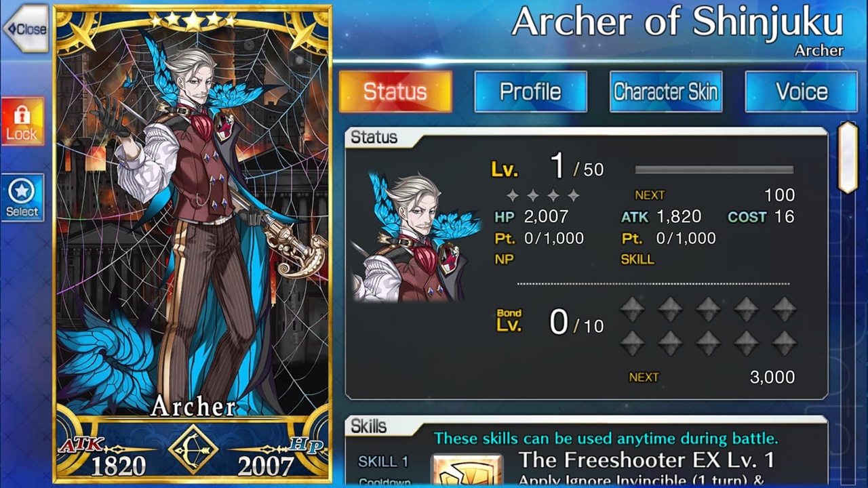Switch to the Profile tab

click(x=530, y=91)
